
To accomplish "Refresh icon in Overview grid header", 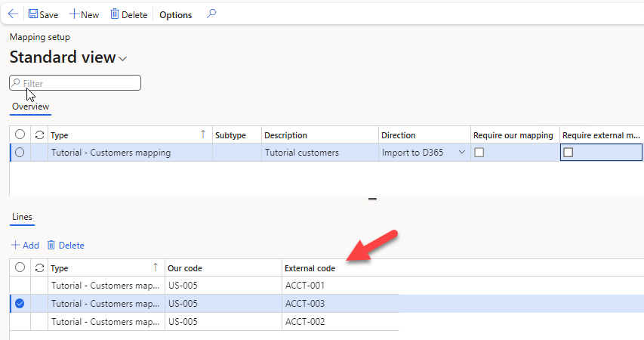I will (39, 134).
